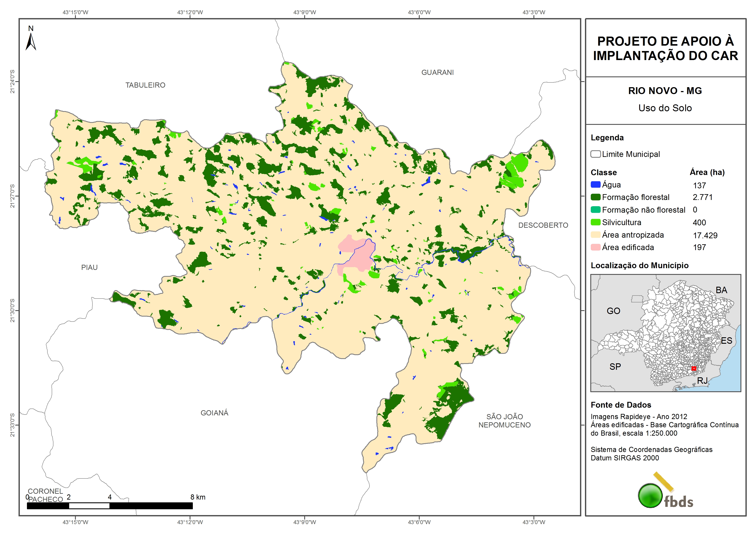Click the DESCOBERTO municipality label
The image size is (756, 534).
tap(543, 225)
